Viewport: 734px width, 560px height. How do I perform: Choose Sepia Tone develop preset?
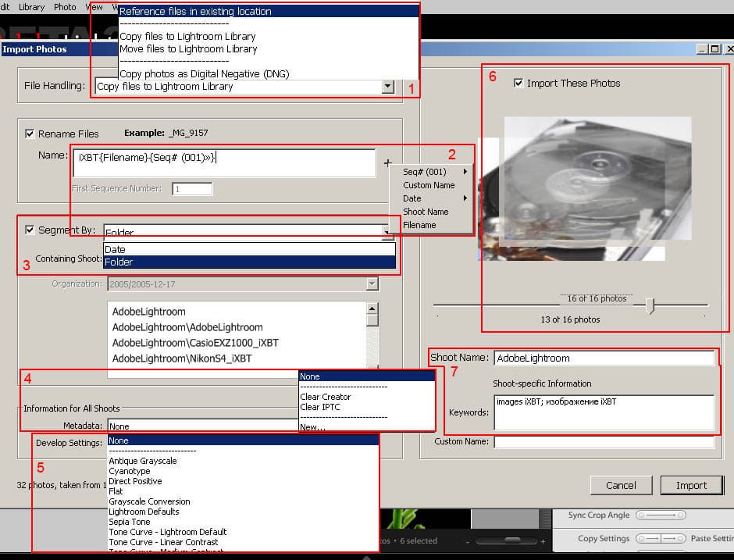pos(130,522)
